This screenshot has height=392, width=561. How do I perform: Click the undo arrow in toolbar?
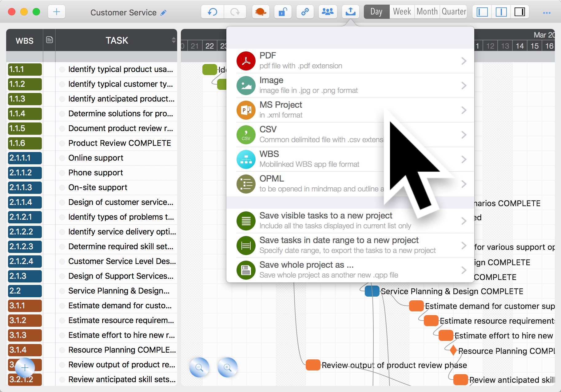(x=213, y=12)
